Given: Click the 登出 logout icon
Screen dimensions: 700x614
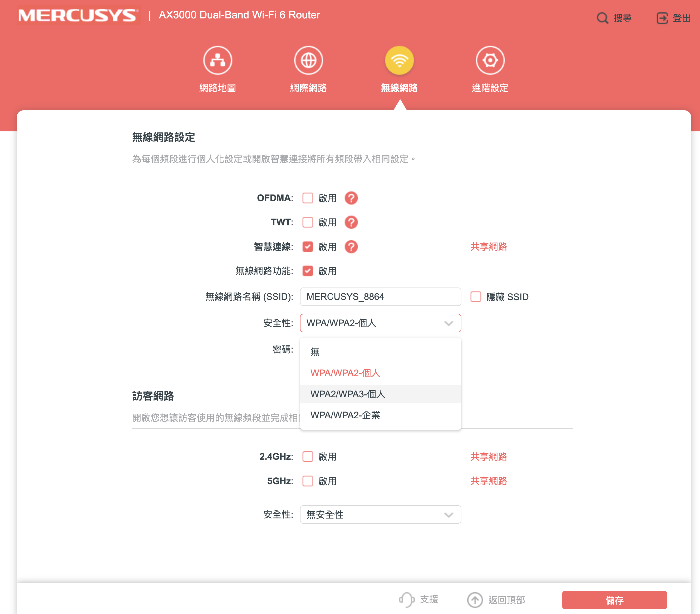Looking at the screenshot, I should (662, 18).
